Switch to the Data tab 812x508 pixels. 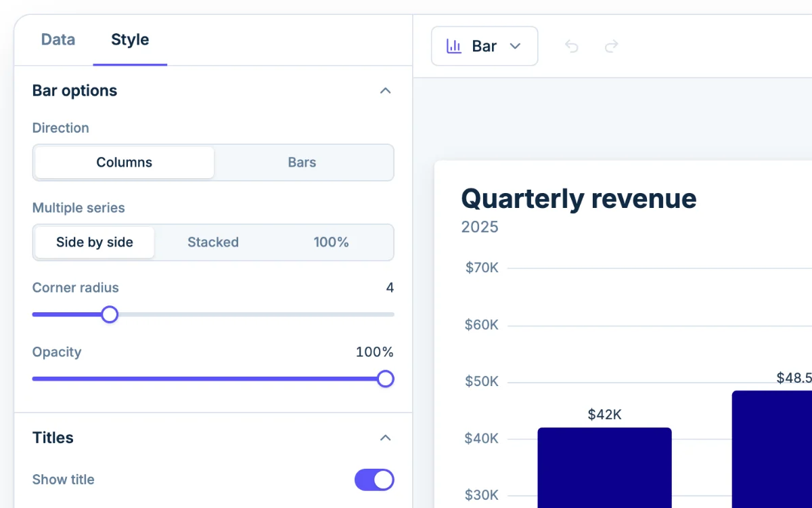click(58, 40)
